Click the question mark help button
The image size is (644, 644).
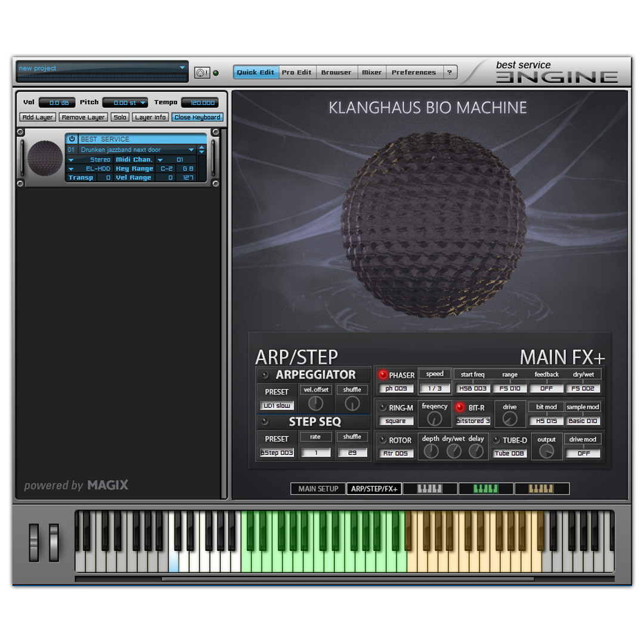coord(450,72)
